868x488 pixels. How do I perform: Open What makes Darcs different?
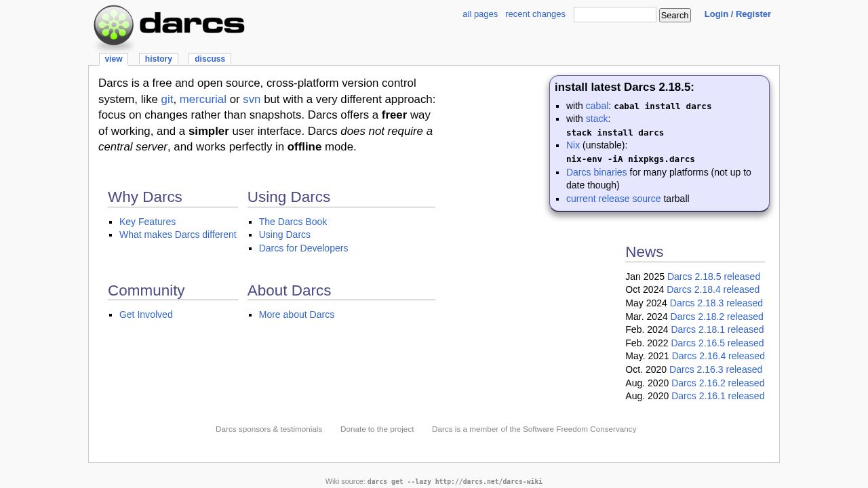point(178,235)
